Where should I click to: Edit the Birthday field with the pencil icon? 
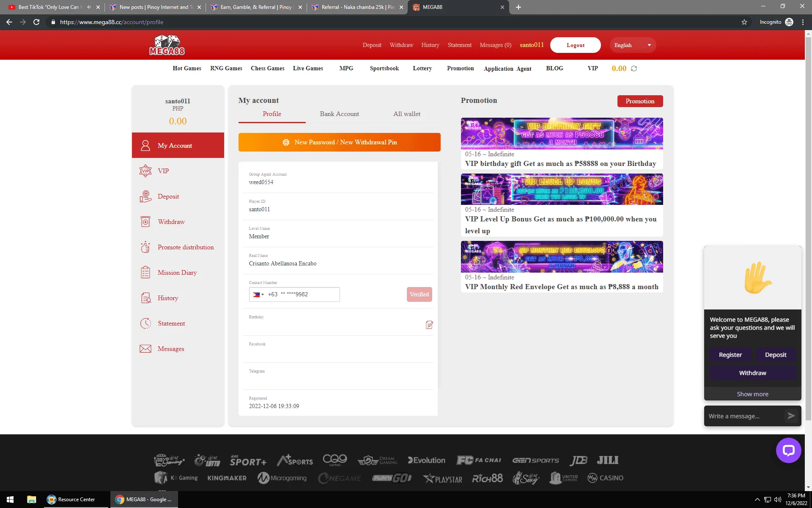[429, 325]
